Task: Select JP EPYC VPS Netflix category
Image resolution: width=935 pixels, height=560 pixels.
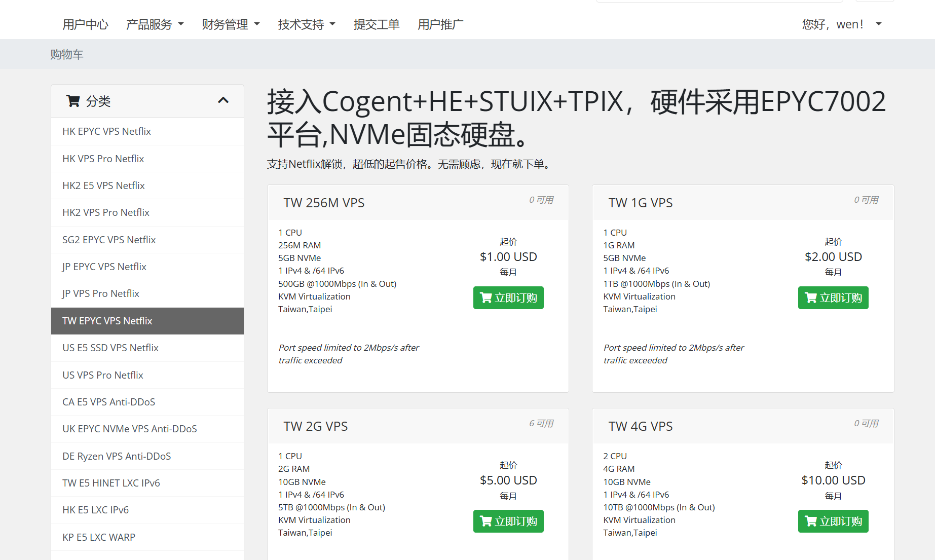Action: coord(104,267)
